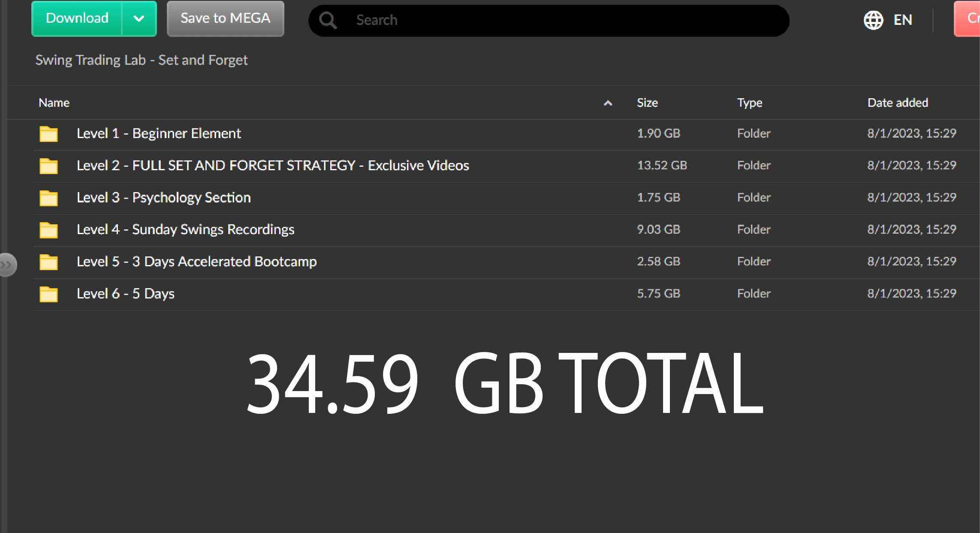980x533 pixels.
Task: Select Level 5 - 3 Days Accelerated Bootcamp
Action: tap(196, 262)
